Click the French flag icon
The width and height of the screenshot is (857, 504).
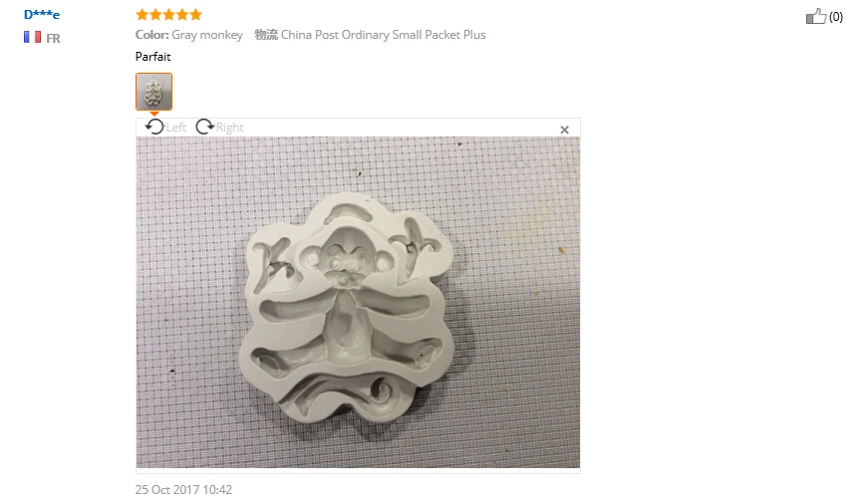32,37
